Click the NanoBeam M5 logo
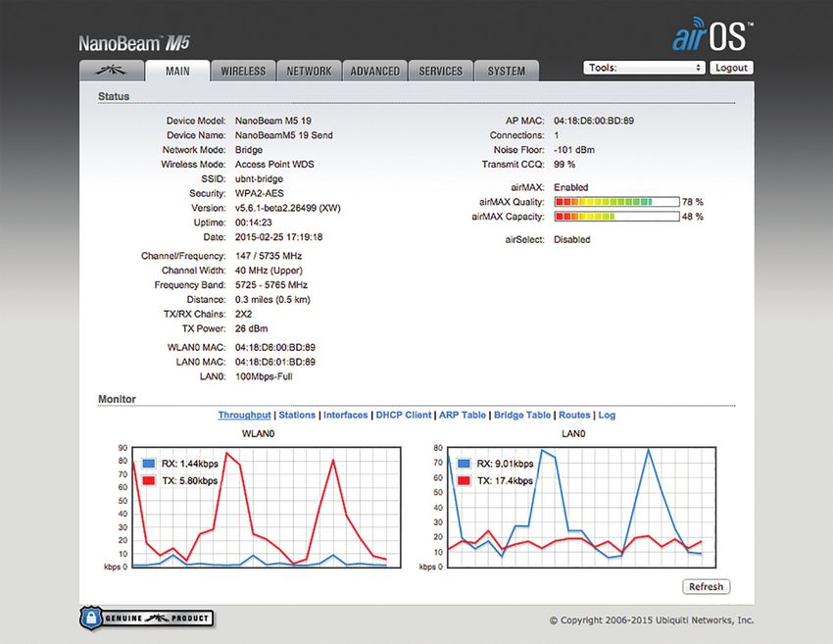 (134, 43)
